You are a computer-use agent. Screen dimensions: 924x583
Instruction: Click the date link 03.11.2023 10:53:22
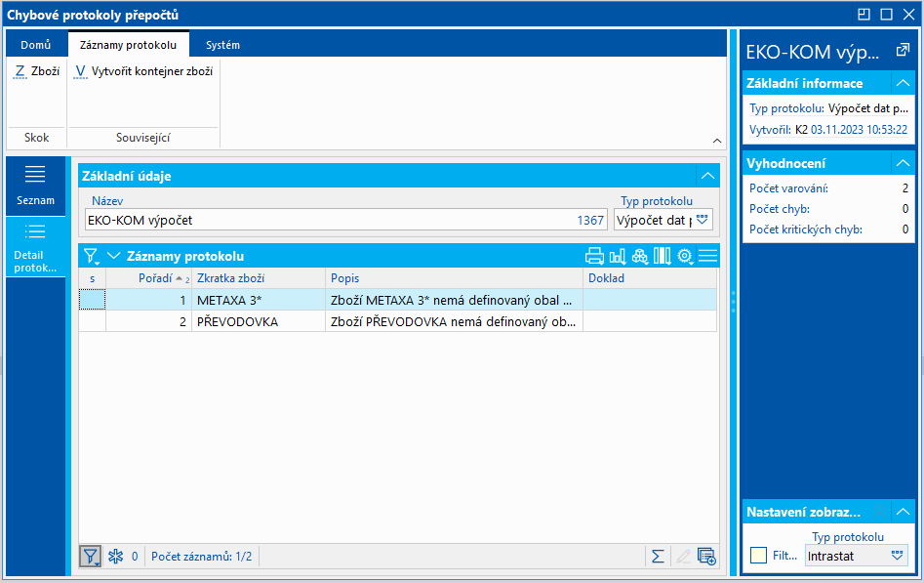[860, 130]
